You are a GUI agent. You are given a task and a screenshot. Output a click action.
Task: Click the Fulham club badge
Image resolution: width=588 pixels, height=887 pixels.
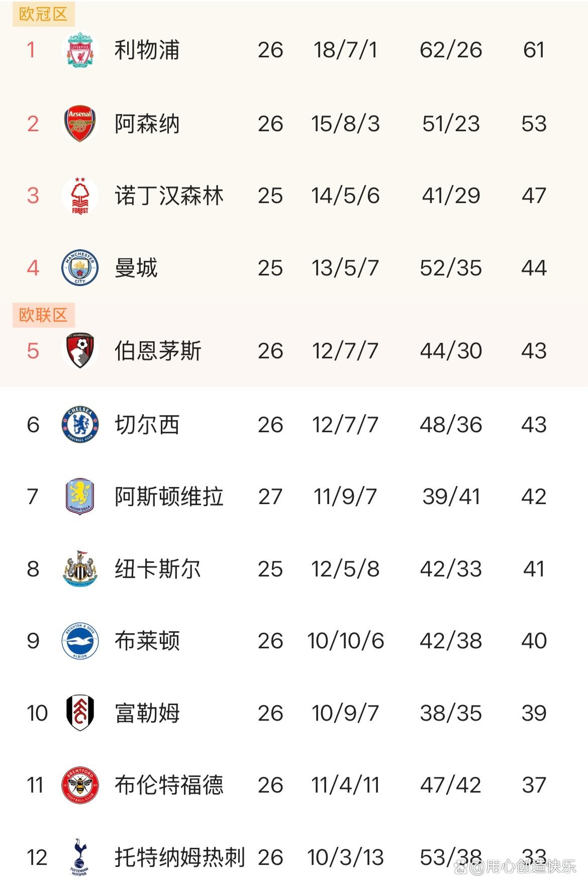80,713
